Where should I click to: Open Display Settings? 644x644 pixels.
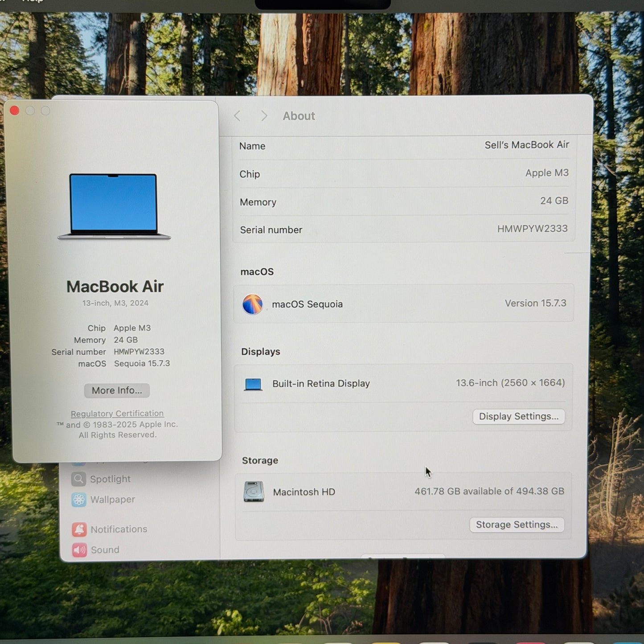click(x=519, y=416)
